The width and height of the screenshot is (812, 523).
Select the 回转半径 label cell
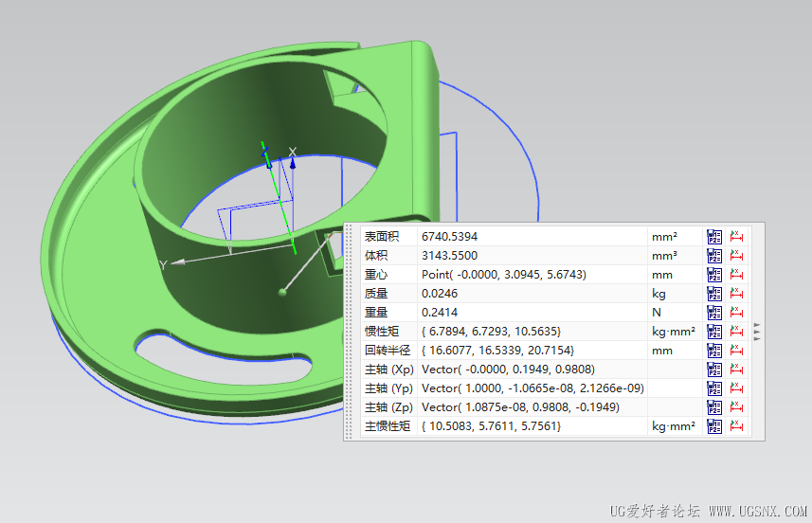click(388, 351)
